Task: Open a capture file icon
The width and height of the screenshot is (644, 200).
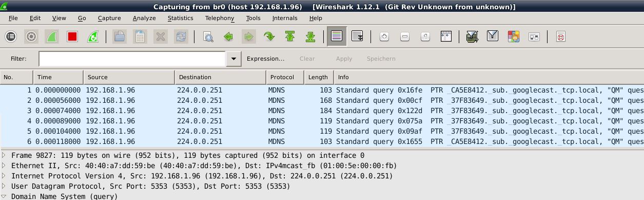Action: (120, 37)
